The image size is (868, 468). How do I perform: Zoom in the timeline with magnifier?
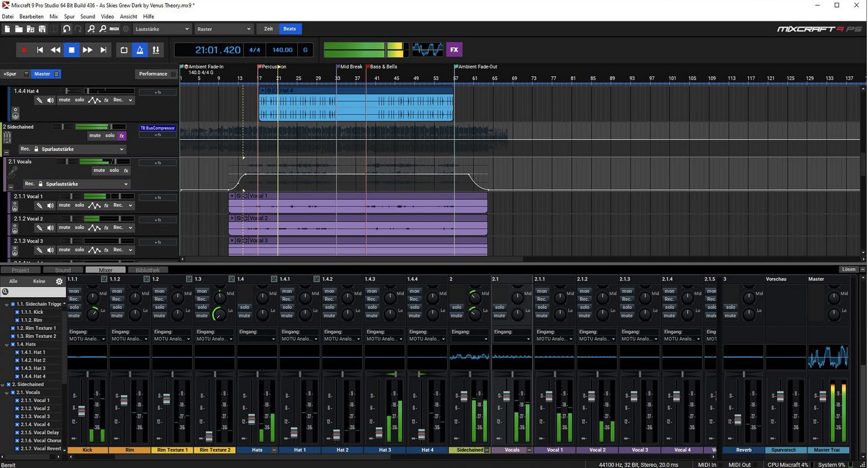91,29
